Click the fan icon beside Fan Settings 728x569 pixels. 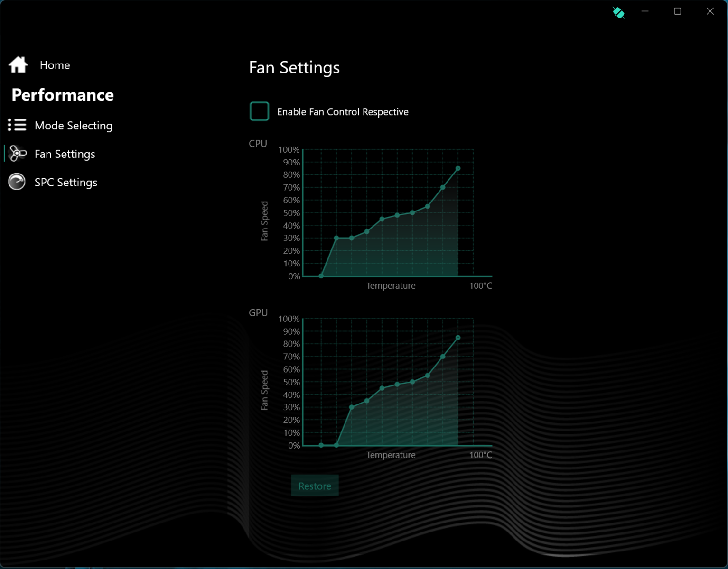tap(18, 154)
